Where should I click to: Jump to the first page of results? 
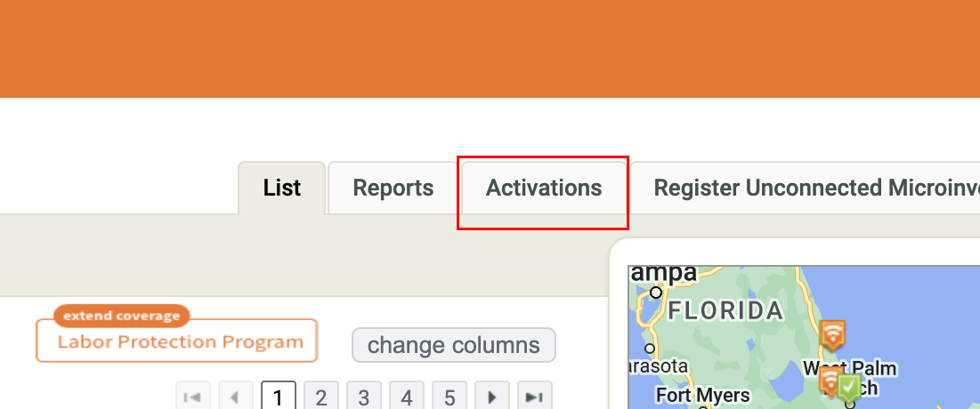[192, 397]
